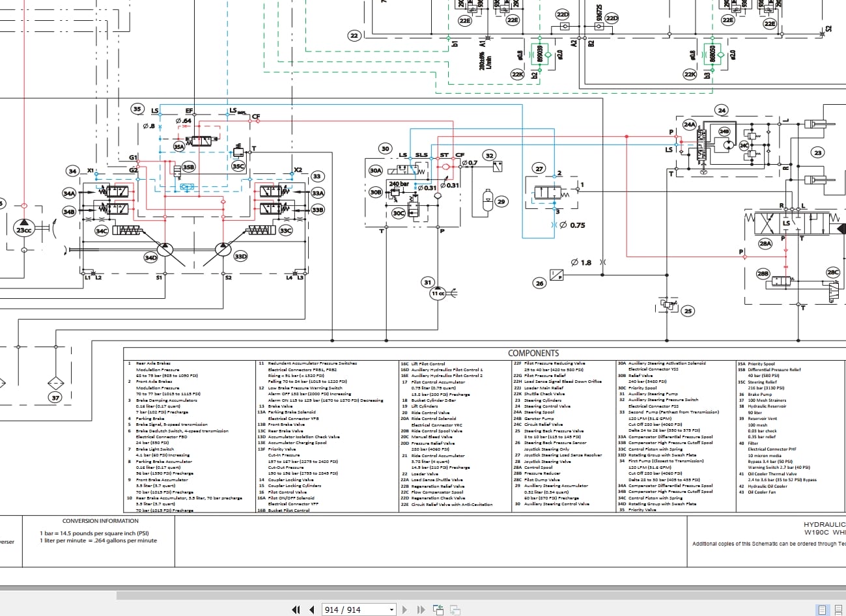Click the 240 bar relief label
The height and width of the screenshot is (616, 846).
pos(399,184)
